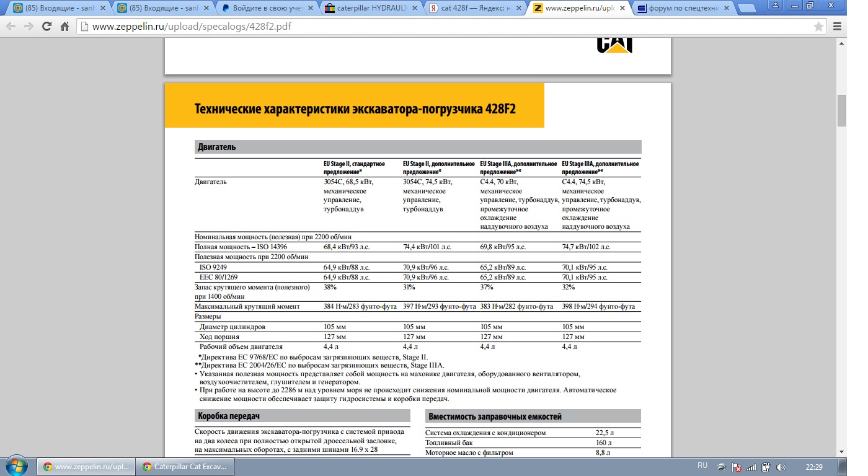The height and width of the screenshot is (476, 868).
Task: Switch to the caterpillar HYDRAULIC tab
Action: (372, 8)
